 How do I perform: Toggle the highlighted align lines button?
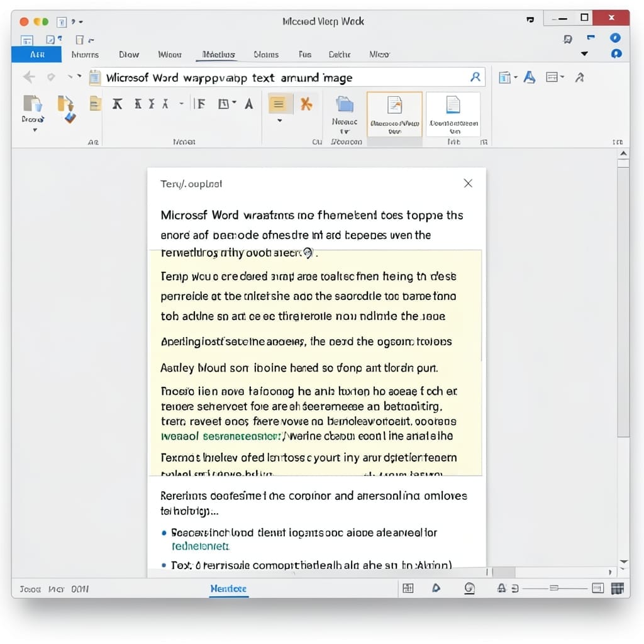point(280,104)
